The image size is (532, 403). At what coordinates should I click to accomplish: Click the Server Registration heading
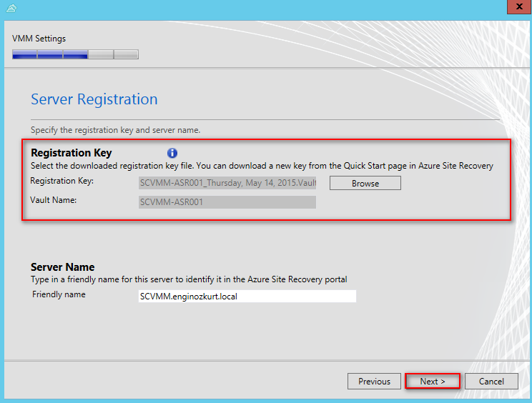[x=94, y=99]
